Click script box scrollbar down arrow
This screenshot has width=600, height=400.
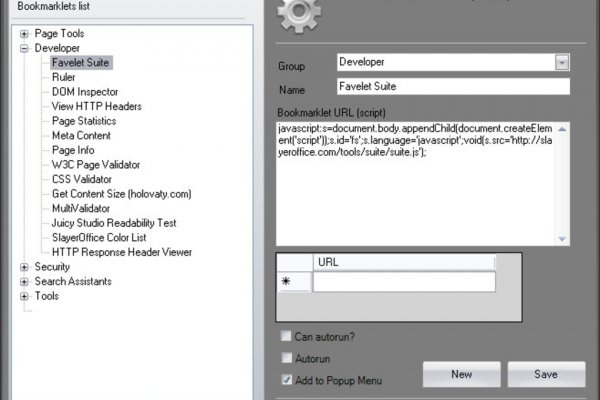(563, 238)
